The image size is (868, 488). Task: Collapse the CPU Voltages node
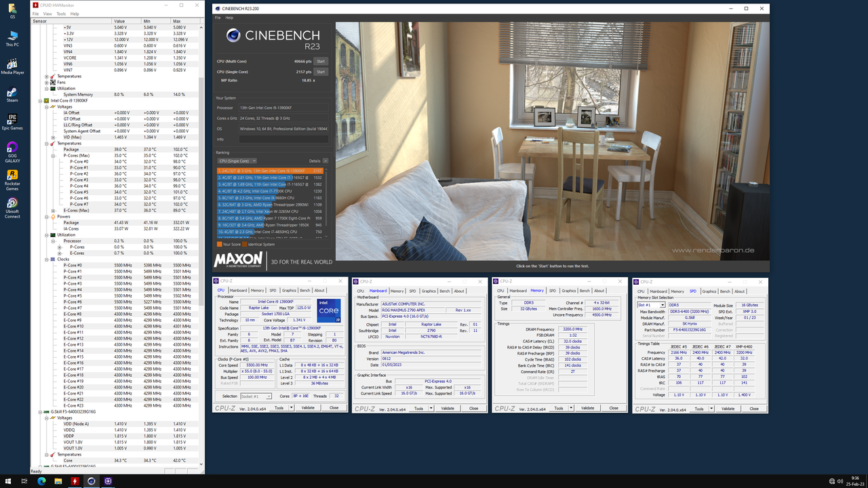click(47, 106)
